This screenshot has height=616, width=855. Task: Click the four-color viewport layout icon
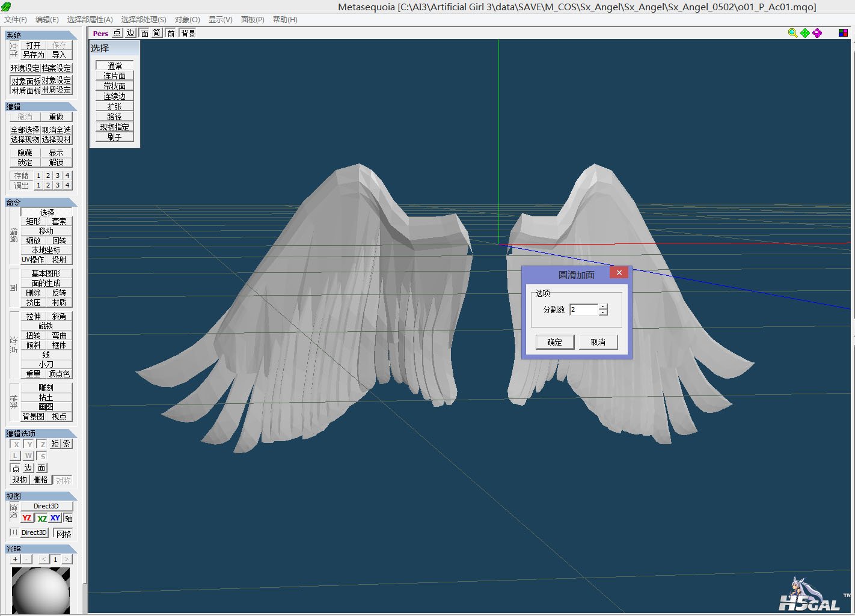[x=843, y=33]
